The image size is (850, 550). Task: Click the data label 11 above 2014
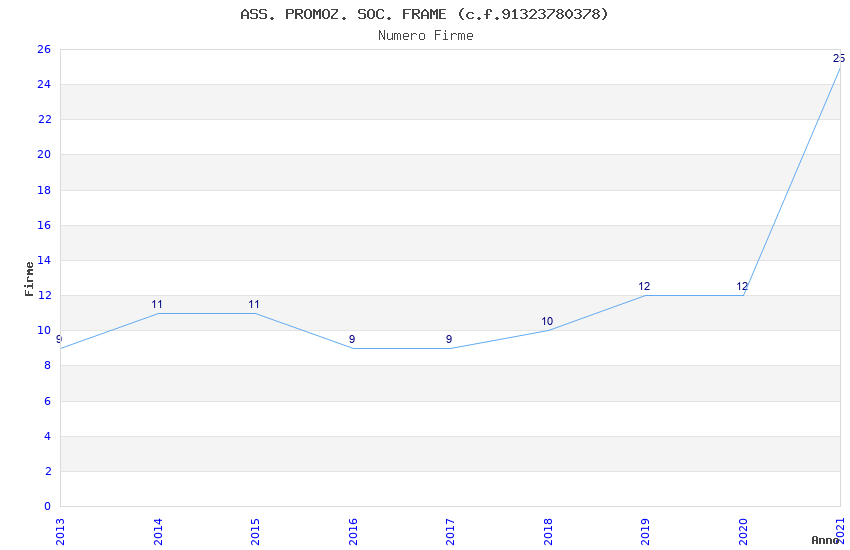point(157,305)
